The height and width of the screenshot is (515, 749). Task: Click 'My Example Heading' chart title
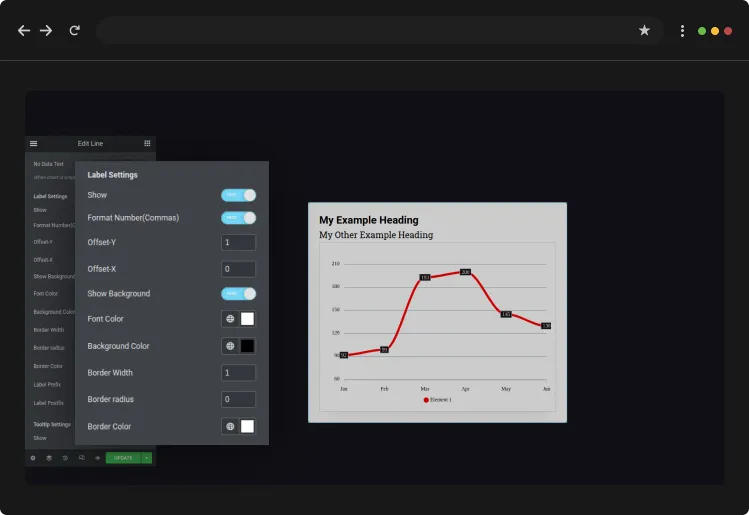point(369,220)
